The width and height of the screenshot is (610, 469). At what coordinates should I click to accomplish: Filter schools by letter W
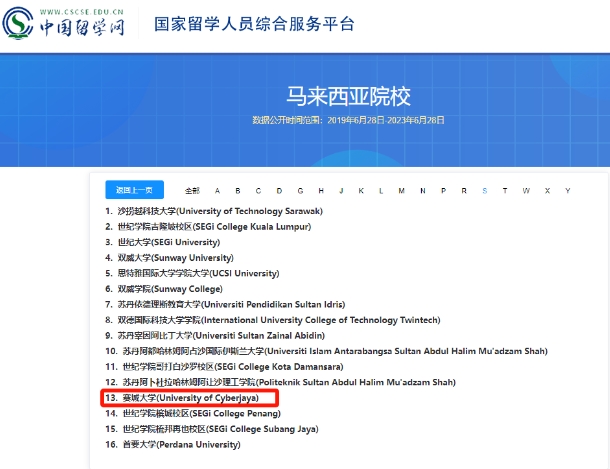[526, 191]
